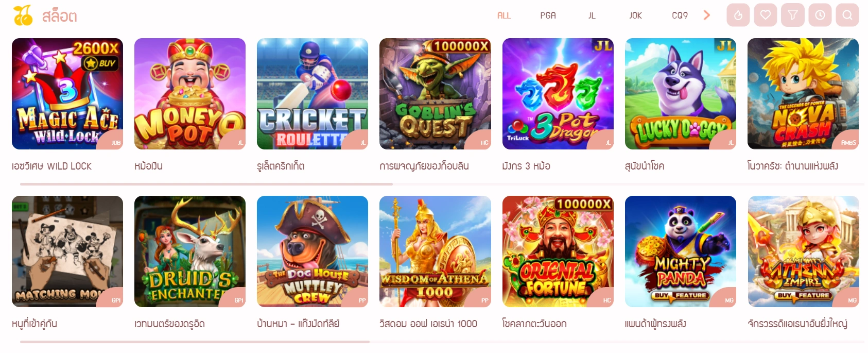Open the filter funnel icon
This screenshot has width=868, height=353.
click(x=793, y=15)
